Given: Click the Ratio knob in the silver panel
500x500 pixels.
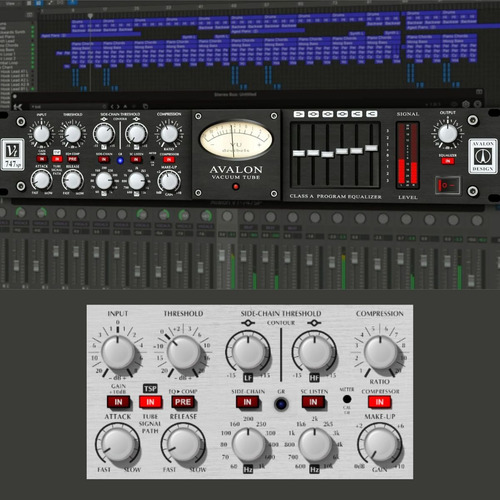Looking at the screenshot, I should [x=380, y=352].
